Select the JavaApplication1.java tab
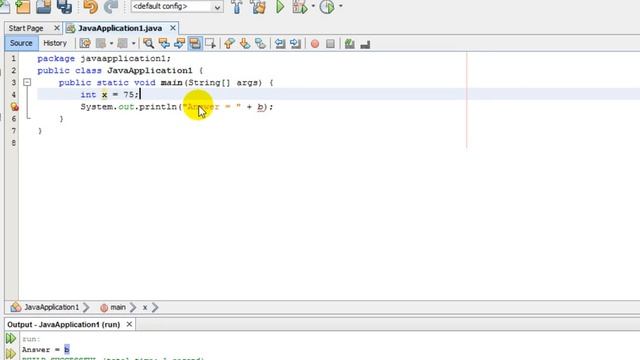The image size is (640, 360). [120, 28]
